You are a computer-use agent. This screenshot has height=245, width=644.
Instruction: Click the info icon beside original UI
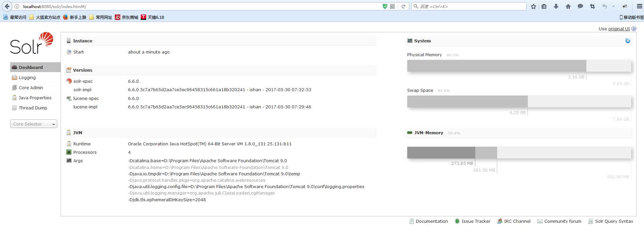[x=634, y=29]
